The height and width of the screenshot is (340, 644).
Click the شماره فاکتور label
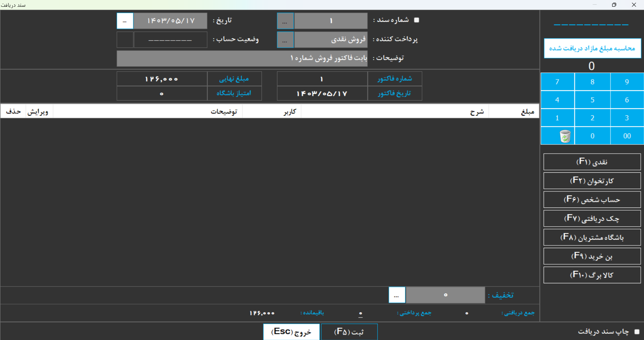(395, 79)
